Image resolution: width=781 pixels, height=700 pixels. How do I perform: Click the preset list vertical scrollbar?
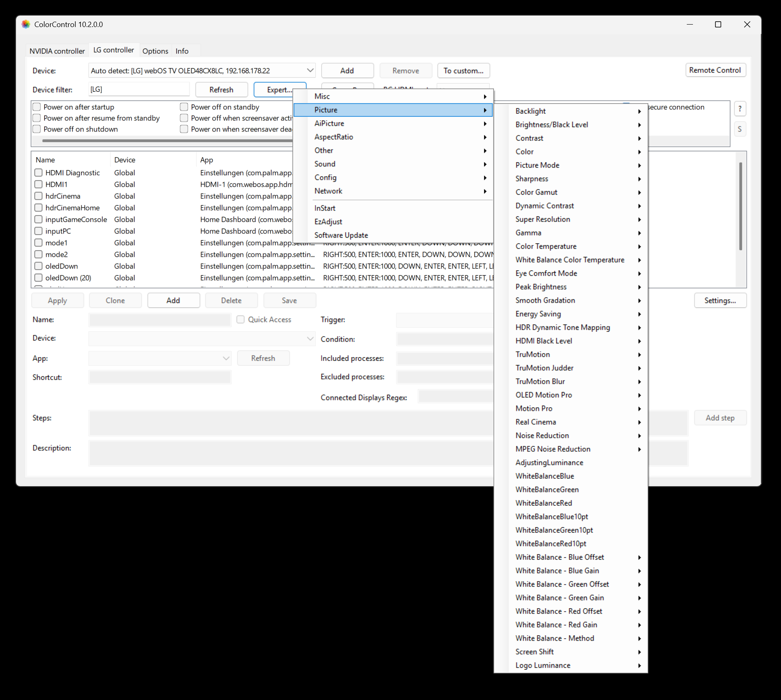point(741,206)
